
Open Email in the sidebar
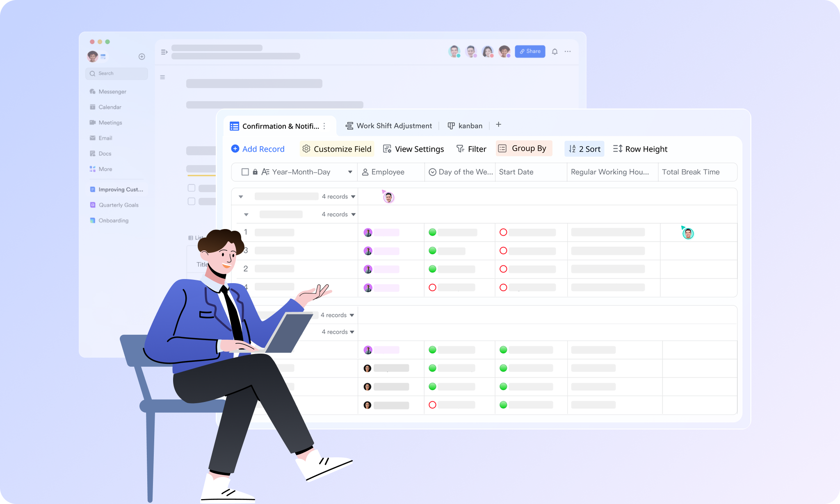pyautogui.click(x=101, y=138)
